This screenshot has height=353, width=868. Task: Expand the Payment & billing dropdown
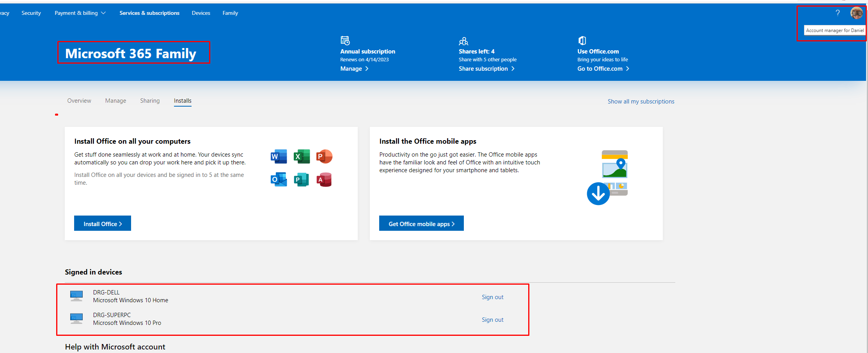pyautogui.click(x=80, y=13)
